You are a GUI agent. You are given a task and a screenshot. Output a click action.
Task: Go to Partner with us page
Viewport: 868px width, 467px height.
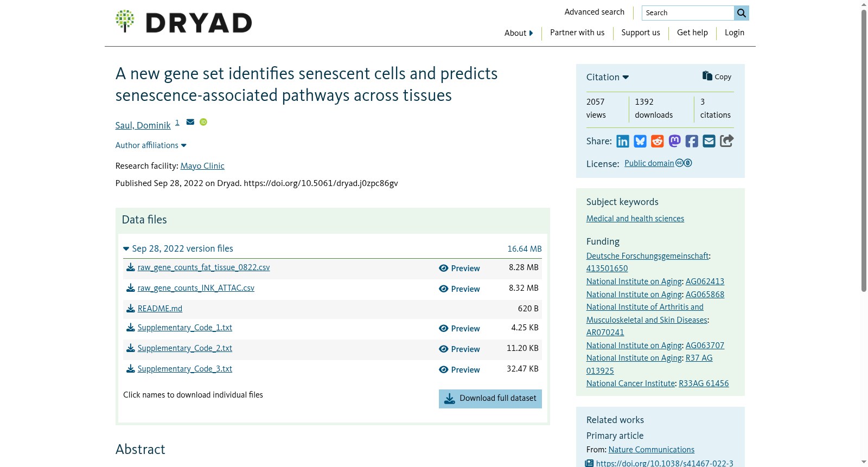(577, 33)
